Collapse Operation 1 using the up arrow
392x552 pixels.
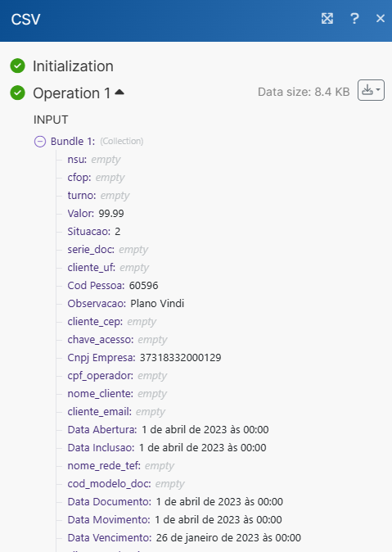pos(119,93)
